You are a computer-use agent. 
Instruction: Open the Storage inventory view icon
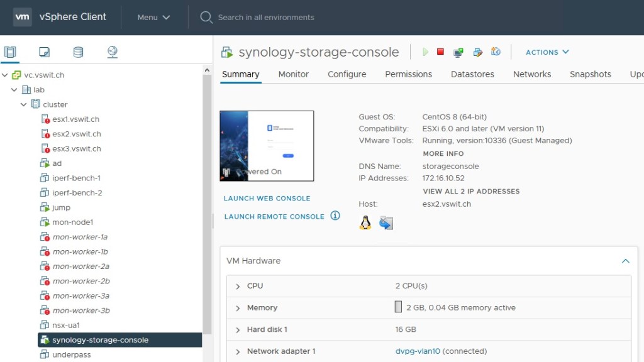coord(78,52)
